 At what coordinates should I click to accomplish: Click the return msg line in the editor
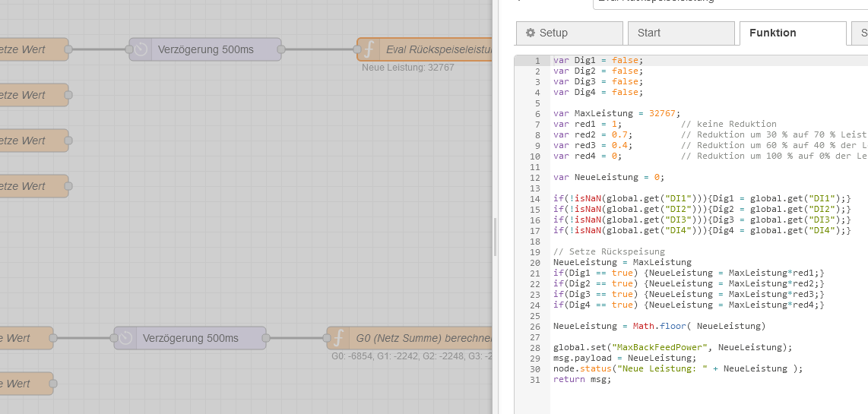pyautogui.click(x=581, y=380)
